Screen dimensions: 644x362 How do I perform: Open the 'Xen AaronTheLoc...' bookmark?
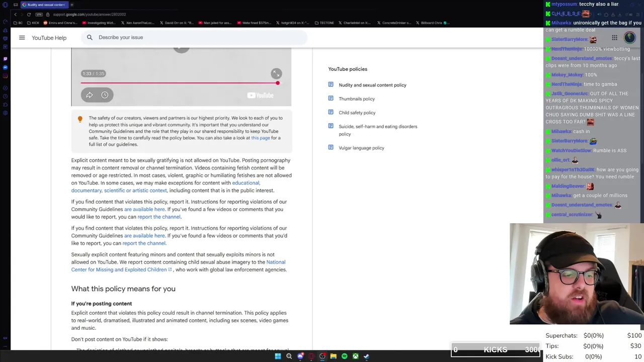click(137, 23)
